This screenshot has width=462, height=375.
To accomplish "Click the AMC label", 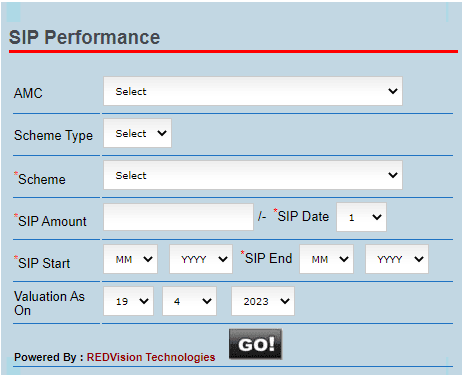I will pyautogui.click(x=28, y=93).
